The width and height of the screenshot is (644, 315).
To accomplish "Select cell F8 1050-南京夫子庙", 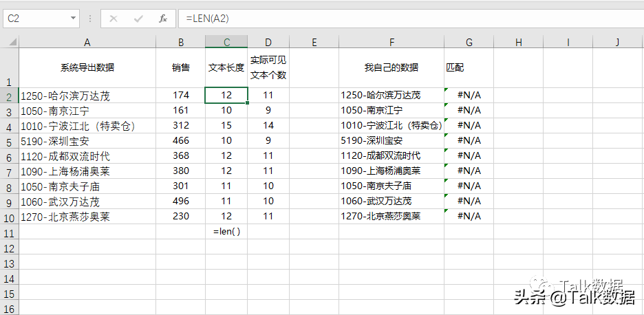I will coord(391,186).
